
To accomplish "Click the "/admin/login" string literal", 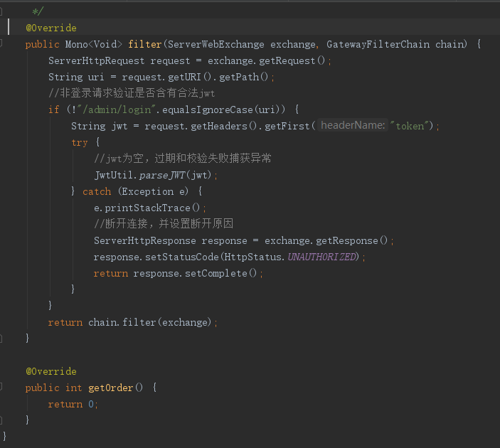I will coord(115,110).
